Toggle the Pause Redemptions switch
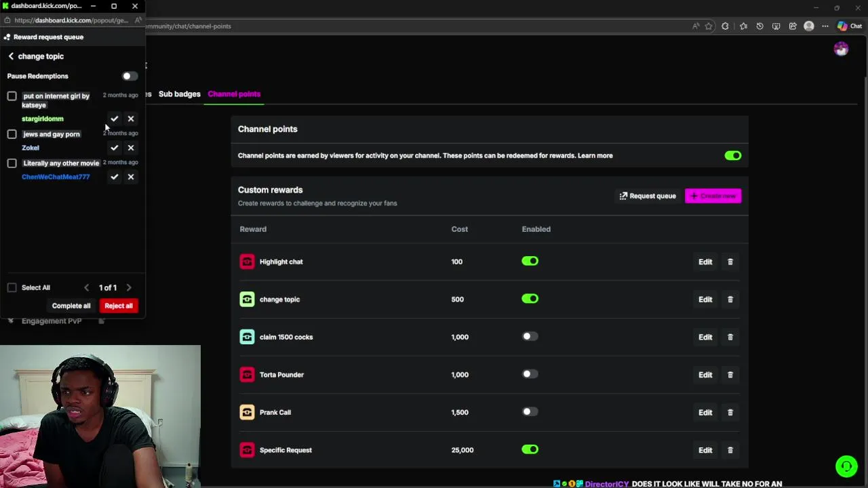 coord(130,76)
